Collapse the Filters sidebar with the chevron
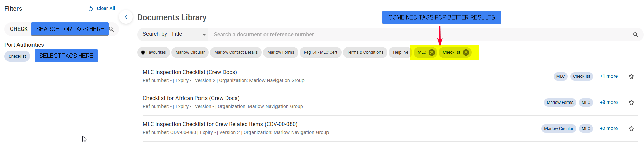644x144 pixels. tap(126, 17)
